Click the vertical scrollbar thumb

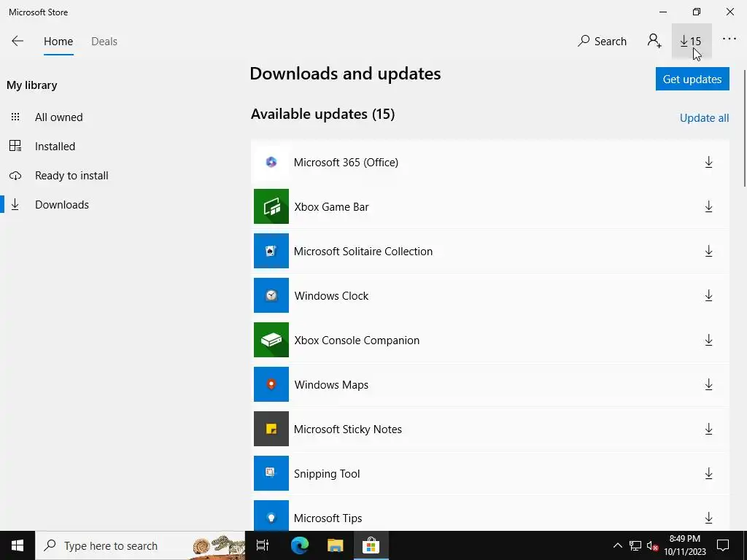(744, 128)
